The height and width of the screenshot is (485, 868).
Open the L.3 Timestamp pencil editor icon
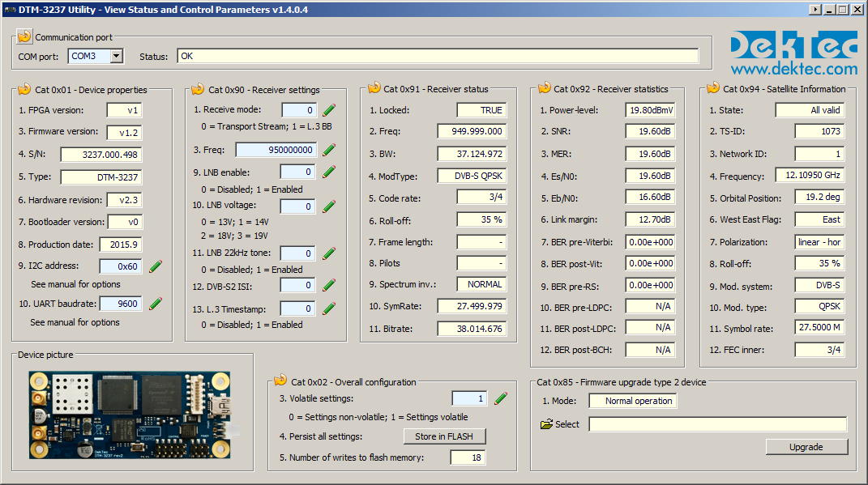point(327,308)
